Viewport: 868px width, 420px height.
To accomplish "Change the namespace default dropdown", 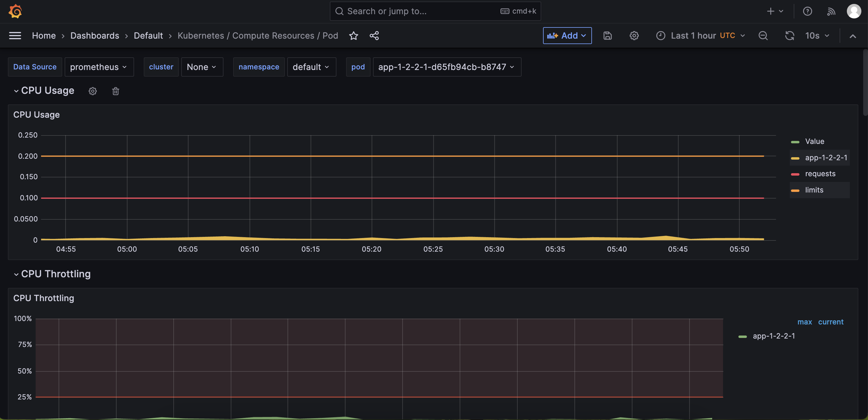I will click(x=311, y=67).
